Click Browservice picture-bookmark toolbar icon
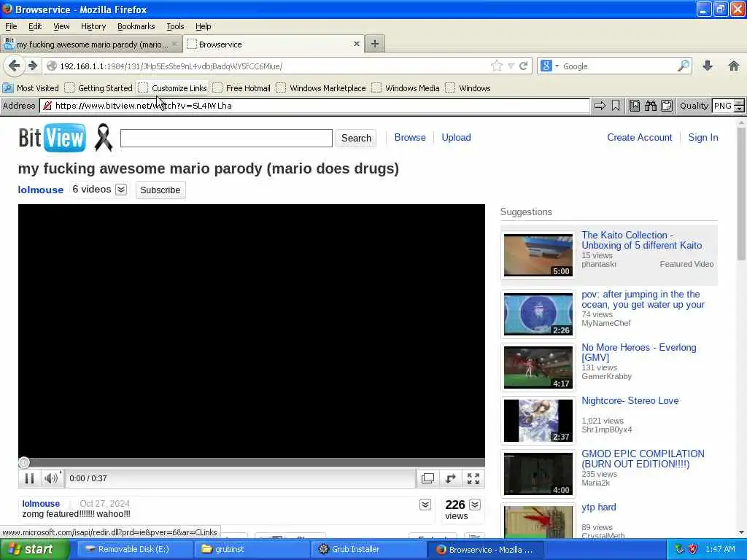This screenshot has width=747, height=560. tap(635, 106)
